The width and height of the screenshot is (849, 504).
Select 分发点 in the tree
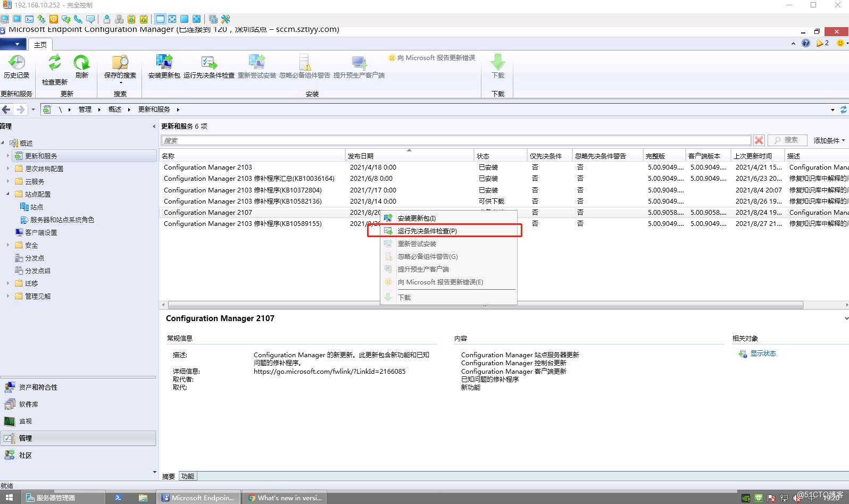[x=35, y=258]
